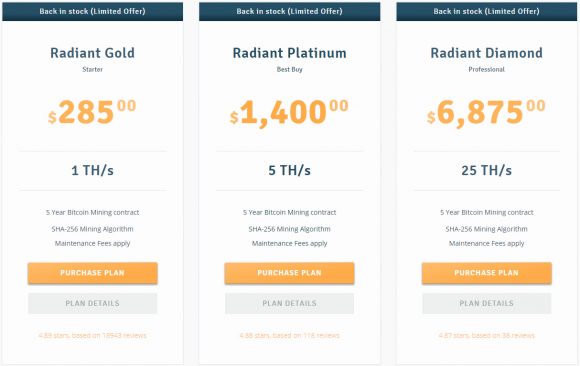Screen dimensions: 580x366
Task: Click the Radiant Gold reviews link
Action: (92, 336)
